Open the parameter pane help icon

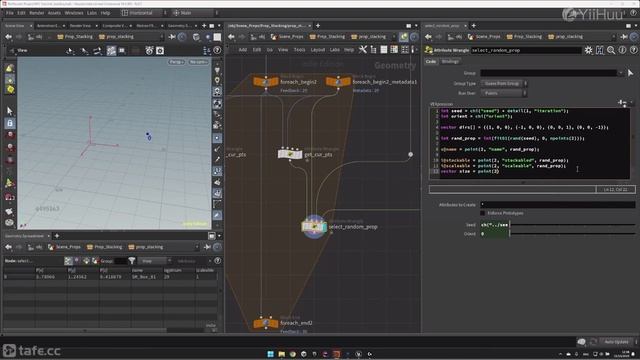pos(633,50)
